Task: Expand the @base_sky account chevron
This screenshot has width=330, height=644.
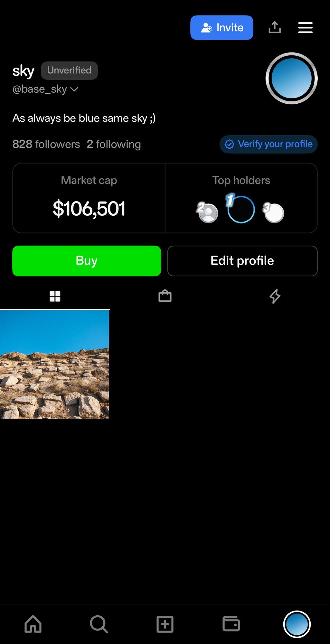Action: [x=74, y=89]
